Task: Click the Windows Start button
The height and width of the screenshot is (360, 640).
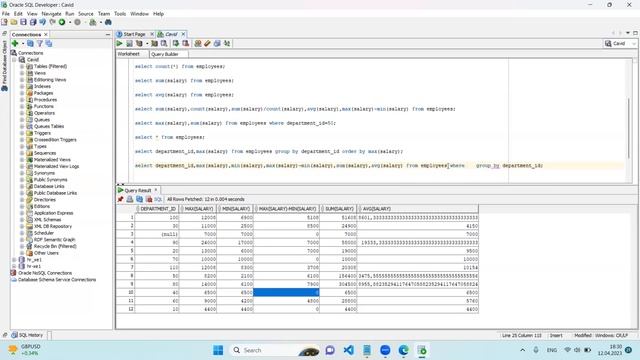Action: click(218, 350)
